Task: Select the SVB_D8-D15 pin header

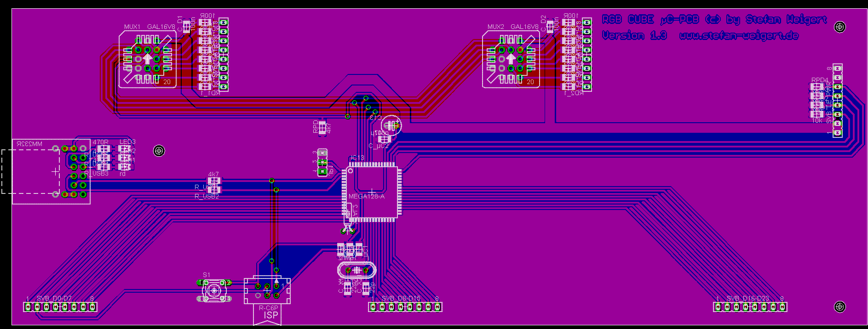Action: pos(405,306)
